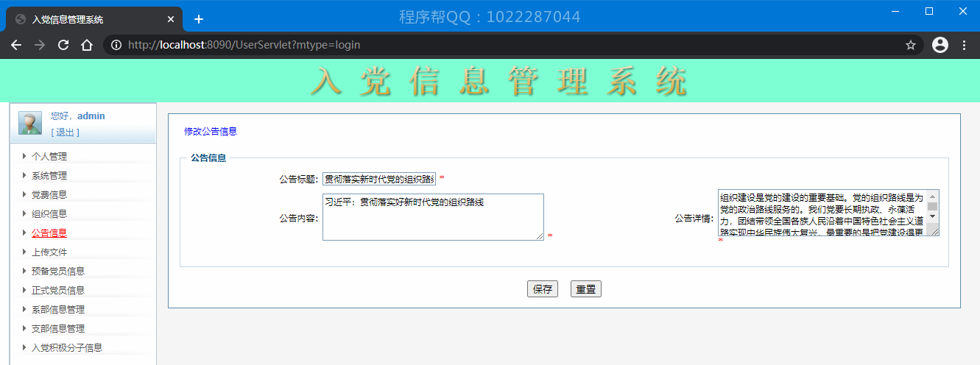Screen dimensions: 980x365
Task: Click the admin user avatar picture
Action: pos(30,123)
